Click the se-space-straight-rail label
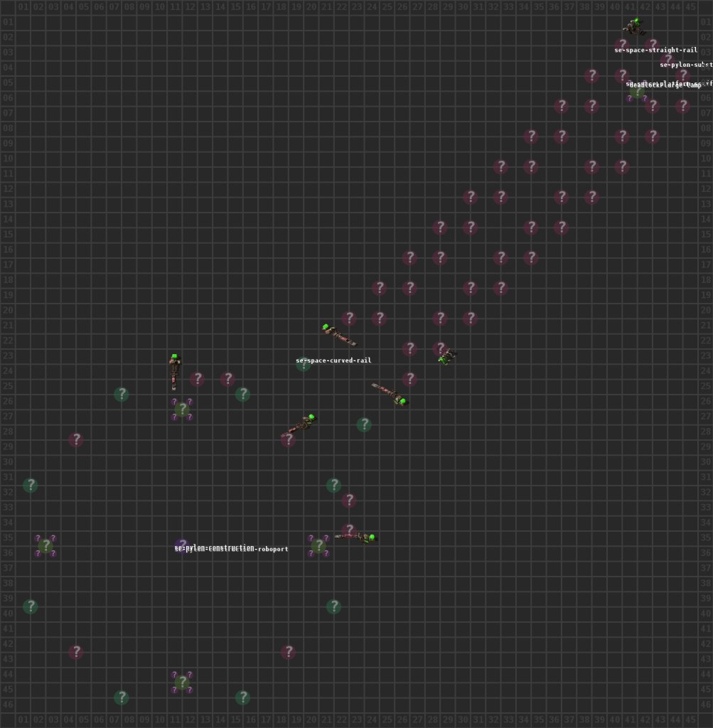Viewport: 713px width, 728px height. (x=655, y=50)
